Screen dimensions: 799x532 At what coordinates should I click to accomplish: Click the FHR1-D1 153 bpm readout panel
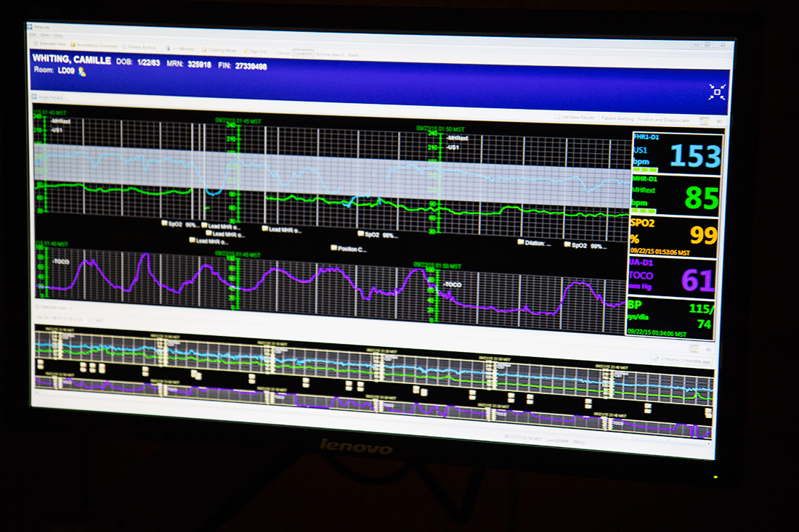(676, 155)
